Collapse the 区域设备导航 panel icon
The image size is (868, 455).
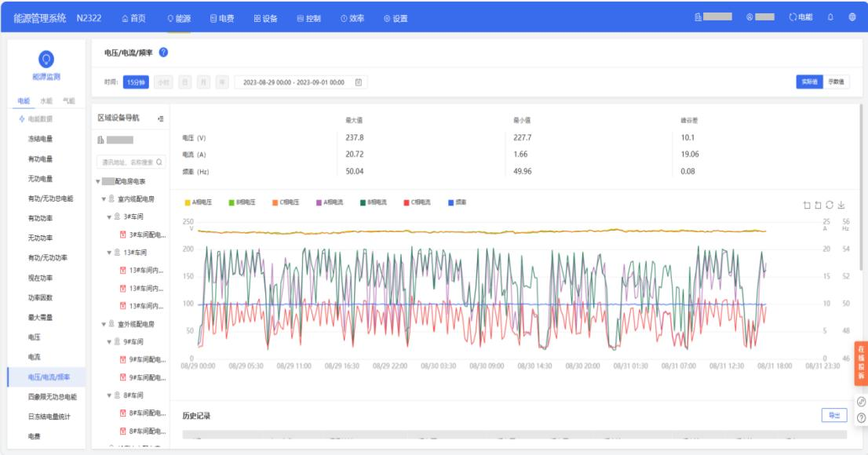point(160,118)
